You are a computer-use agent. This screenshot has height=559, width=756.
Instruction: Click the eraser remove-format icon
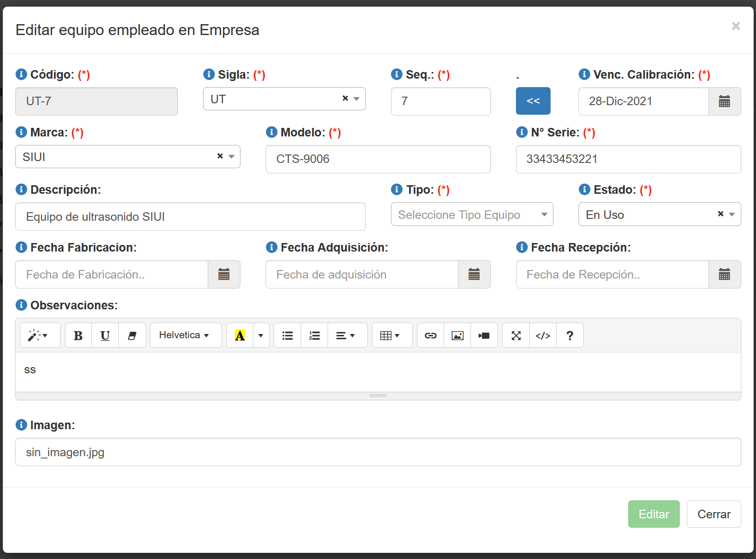132,335
